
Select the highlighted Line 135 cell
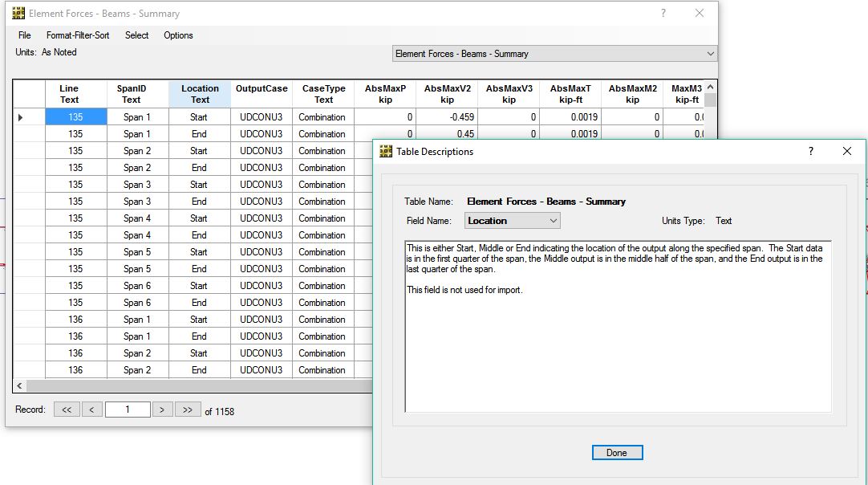click(x=76, y=117)
